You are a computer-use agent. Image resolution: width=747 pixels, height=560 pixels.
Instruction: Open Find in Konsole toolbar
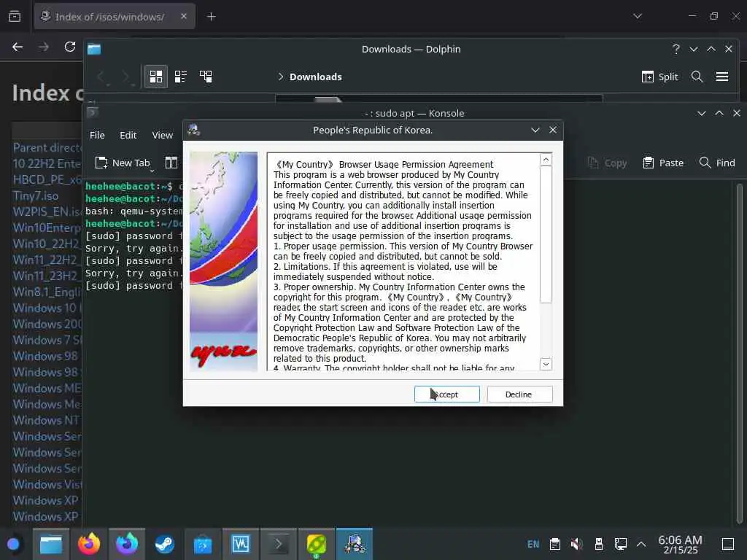716,163
